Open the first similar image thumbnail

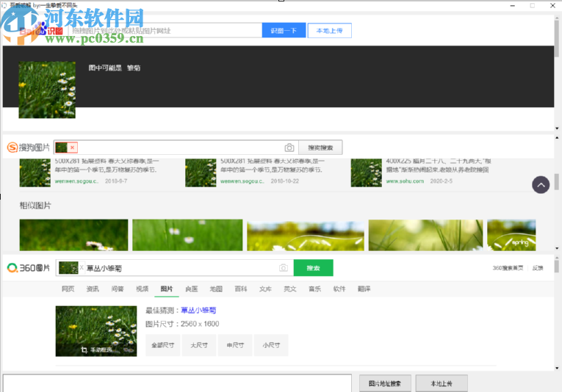(73, 235)
